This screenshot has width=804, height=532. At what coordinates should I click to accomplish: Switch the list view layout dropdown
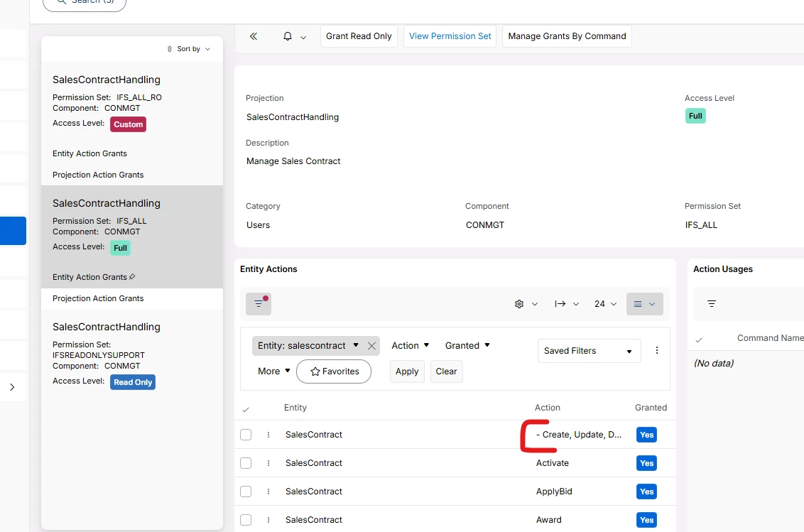pos(644,304)
